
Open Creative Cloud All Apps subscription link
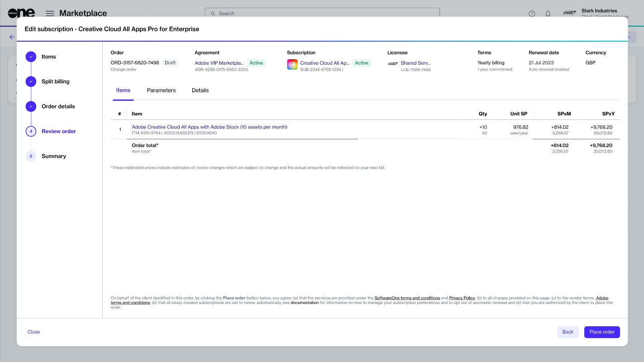(x=325, y=63)
